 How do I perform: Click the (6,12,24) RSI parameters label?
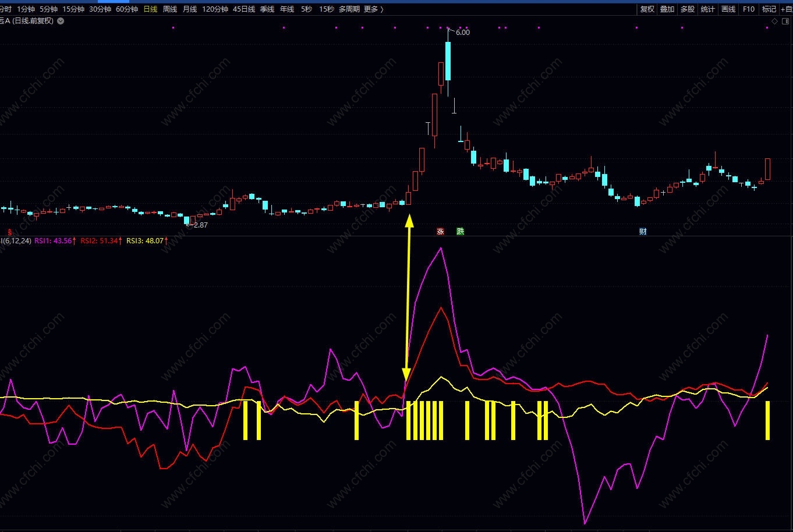point(17,241)
